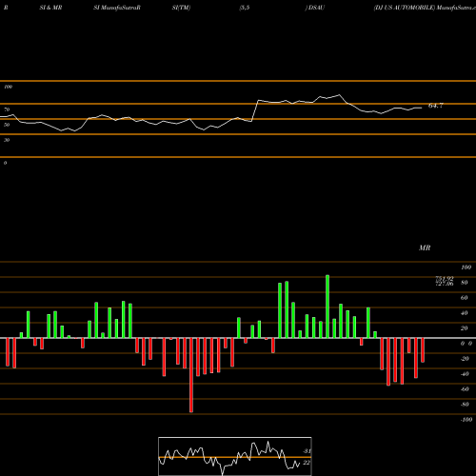Click the DSAU symbol text in header

[316, 8]
